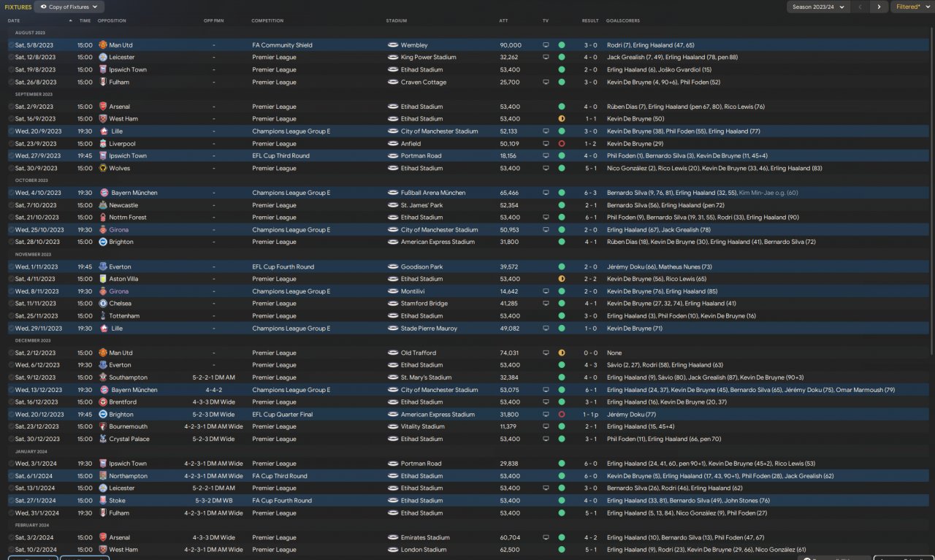Sort by the Competition column header

click(x=267, y=20)
